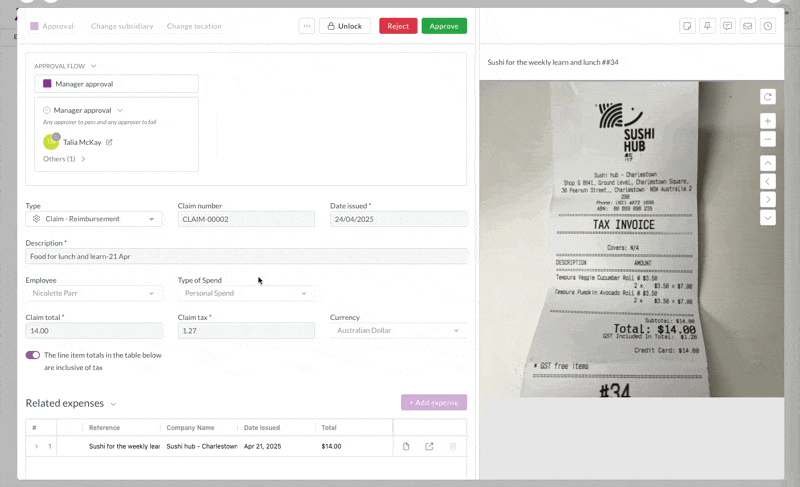800x487 pixels.
Task: Click the receipt title 'Sushi for the weekly learn and lunch ##34'
Action: (553, 62)
